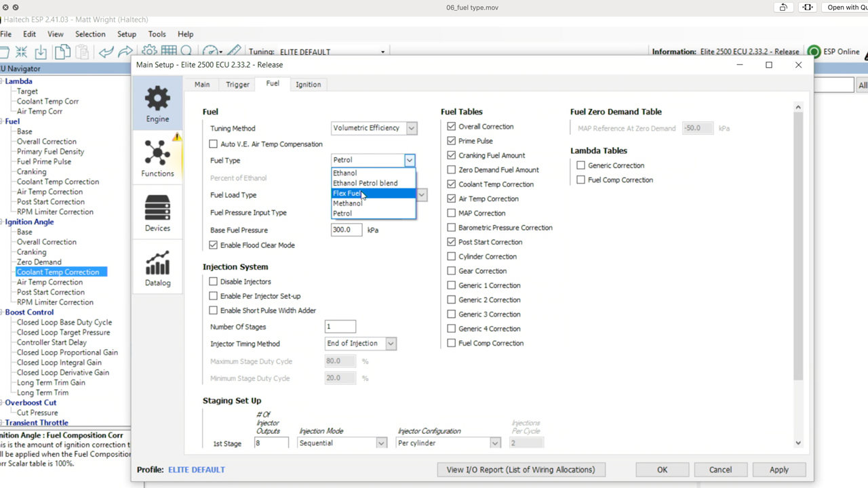Click the Base Fuel Pressure input field
This screenshot has height=488, width=868.
[346, 230]
